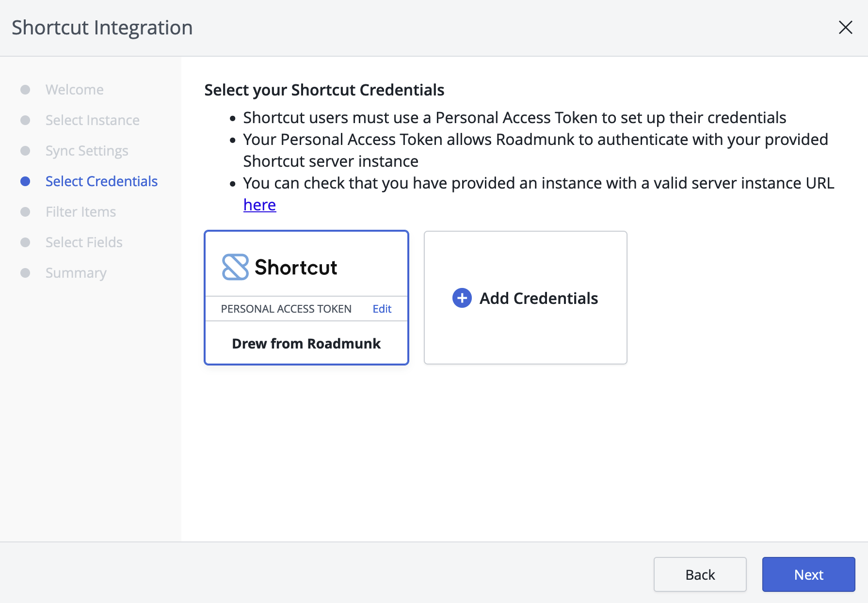Click the Filter Items step bullet dot
This screenshot has width=868, height=603.
click(x=25, y=212)
